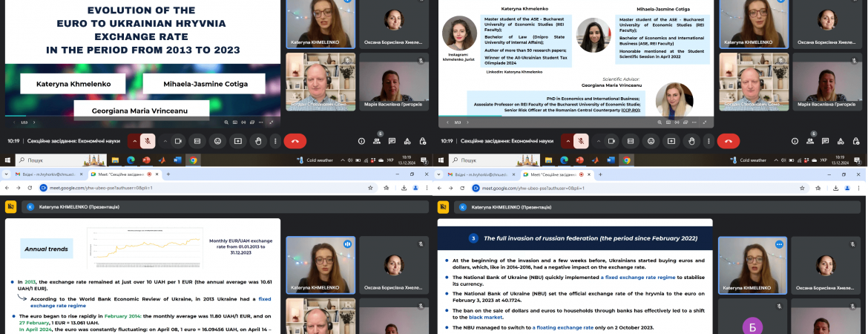Open File Explorer from presenter-bios window taskbar

(x=548, y=160)
